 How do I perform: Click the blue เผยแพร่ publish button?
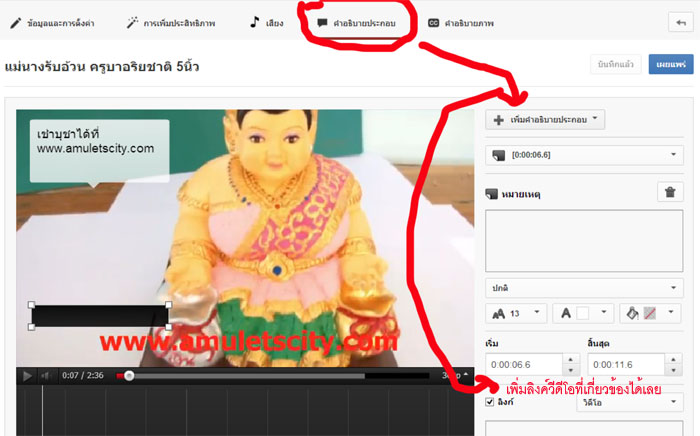[x=671, y=65]
